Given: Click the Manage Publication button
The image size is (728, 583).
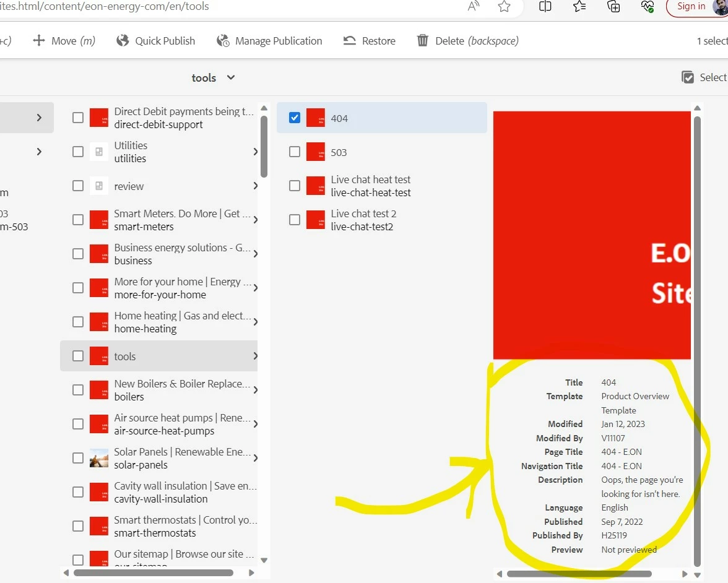Looking at the screenshot, I should [269, 40].
